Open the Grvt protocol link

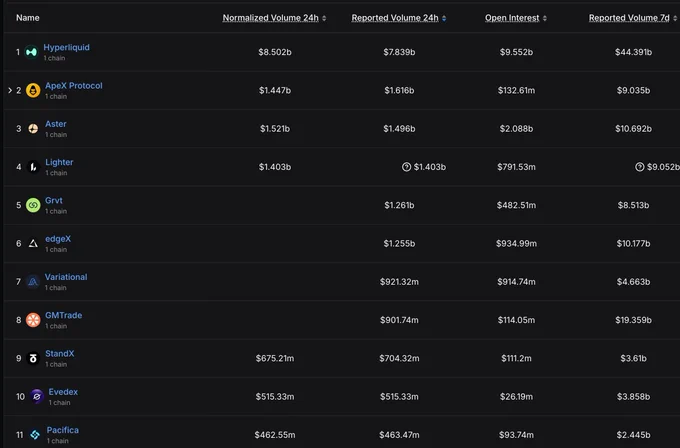point(54,200)
